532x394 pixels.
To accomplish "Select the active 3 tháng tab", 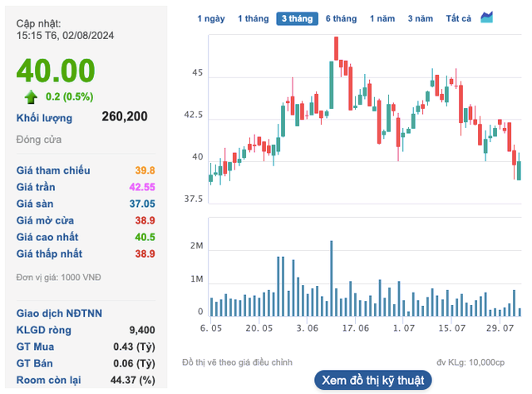I will [297, 18].
